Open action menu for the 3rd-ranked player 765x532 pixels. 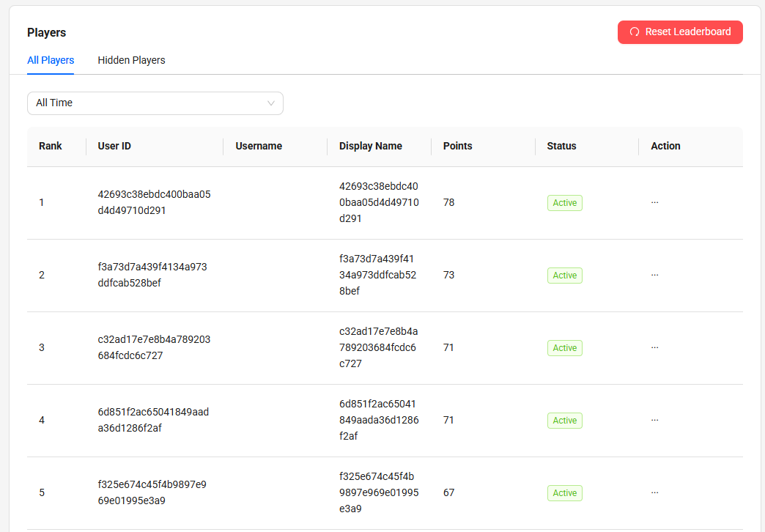pos(655,347)
